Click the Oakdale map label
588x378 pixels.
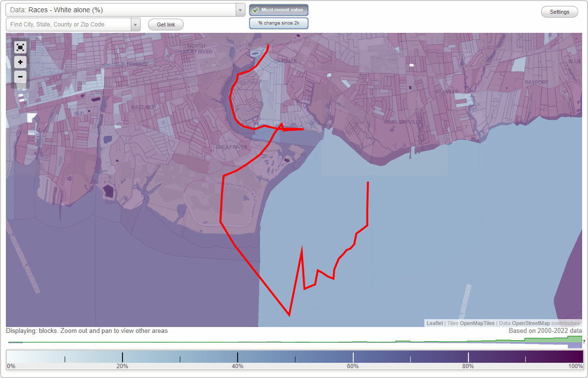pyautogui.click(x=286, y=61)
